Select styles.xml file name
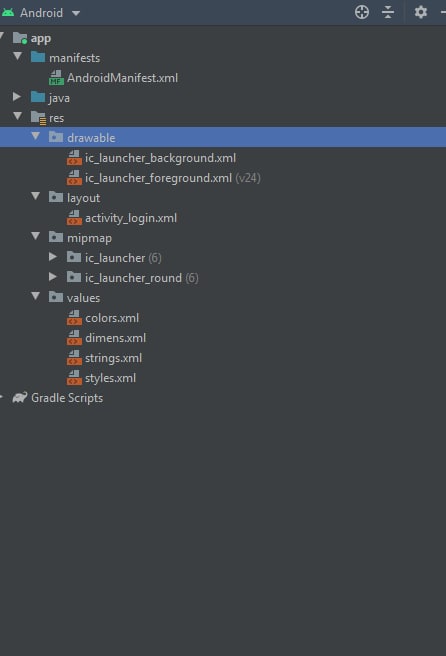 point(110,378)
